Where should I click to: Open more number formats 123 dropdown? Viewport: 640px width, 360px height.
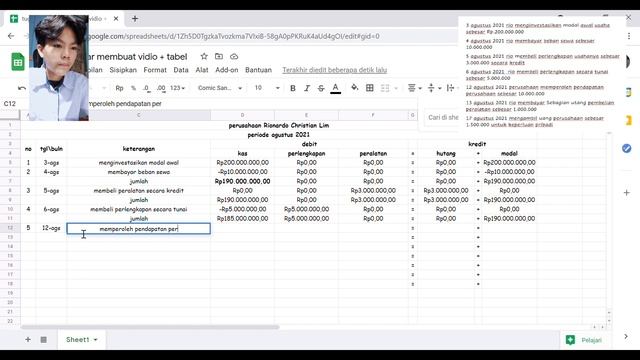[177, 88]
